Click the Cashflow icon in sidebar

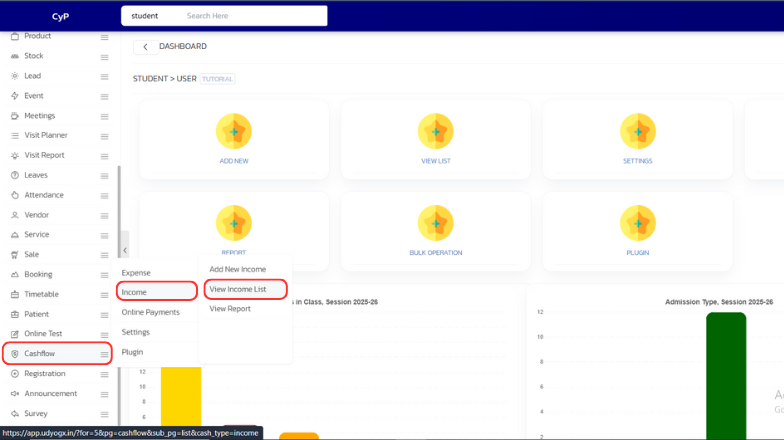point(14,354)
